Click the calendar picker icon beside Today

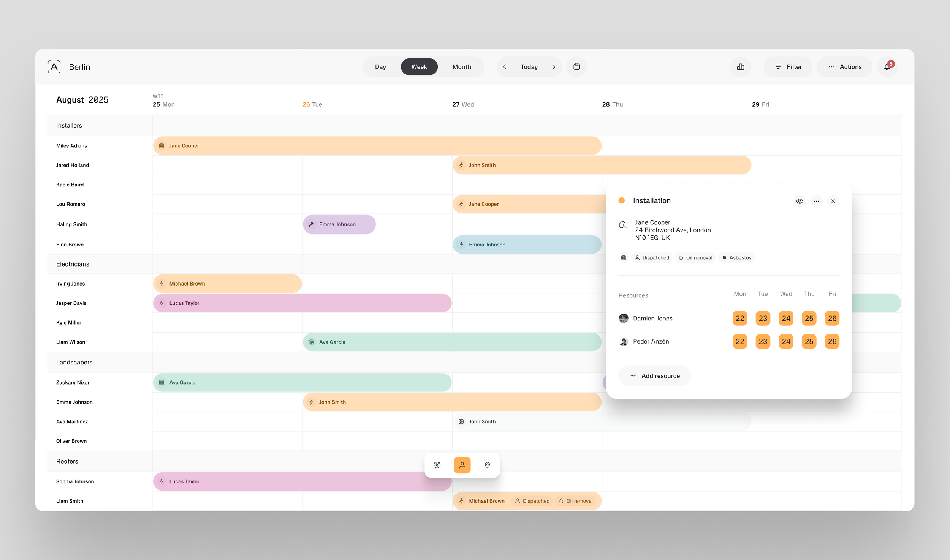[576, 66]
